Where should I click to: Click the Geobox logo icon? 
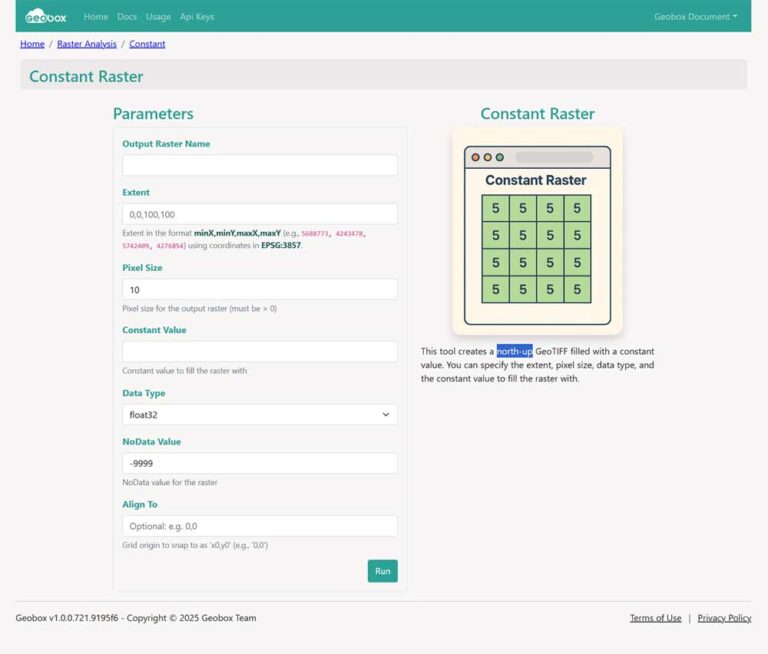click(x=46, y=16)
